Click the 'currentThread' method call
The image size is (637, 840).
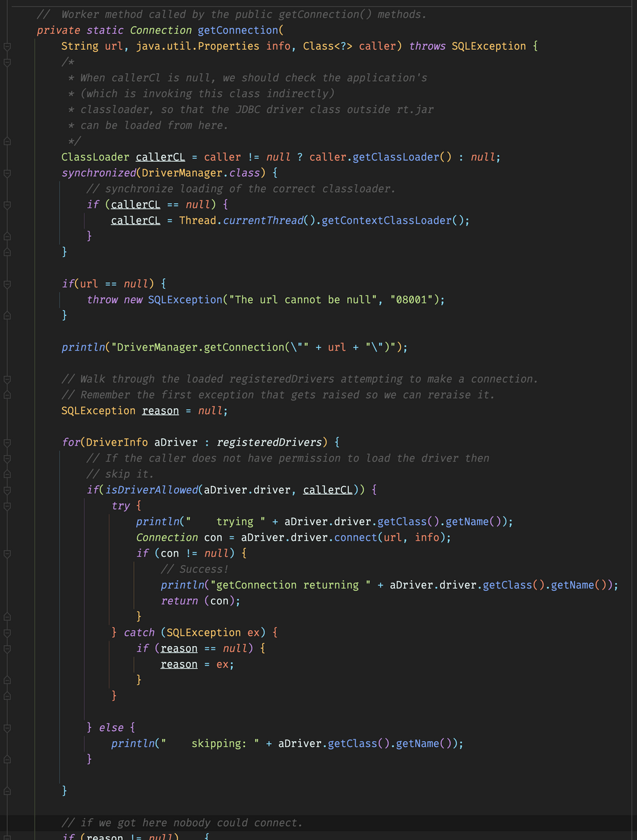click(x=263, y=220)
